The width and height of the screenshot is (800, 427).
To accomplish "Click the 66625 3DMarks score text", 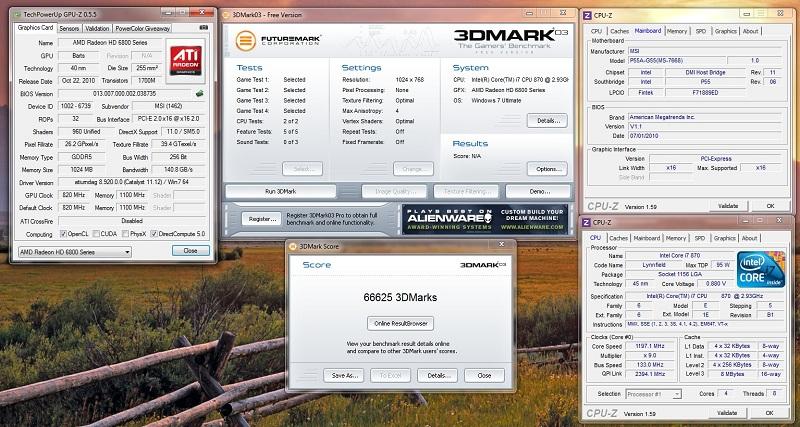I will [x=401, y=297].
